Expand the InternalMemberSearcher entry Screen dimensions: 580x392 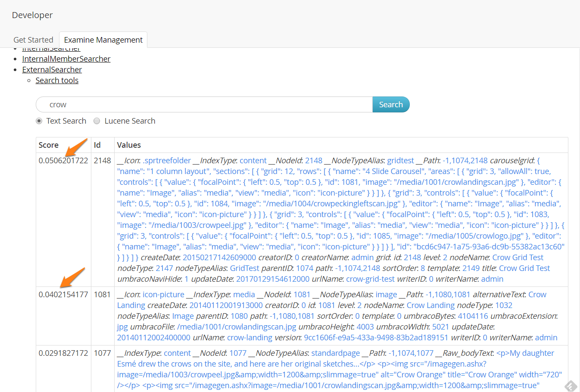click(x=66, y=59)
